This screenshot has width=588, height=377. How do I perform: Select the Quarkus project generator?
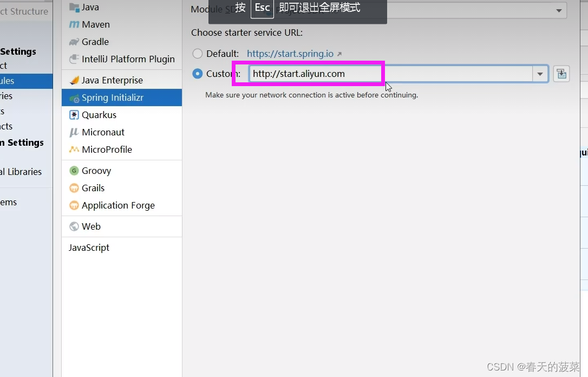(x=99, y=115)
